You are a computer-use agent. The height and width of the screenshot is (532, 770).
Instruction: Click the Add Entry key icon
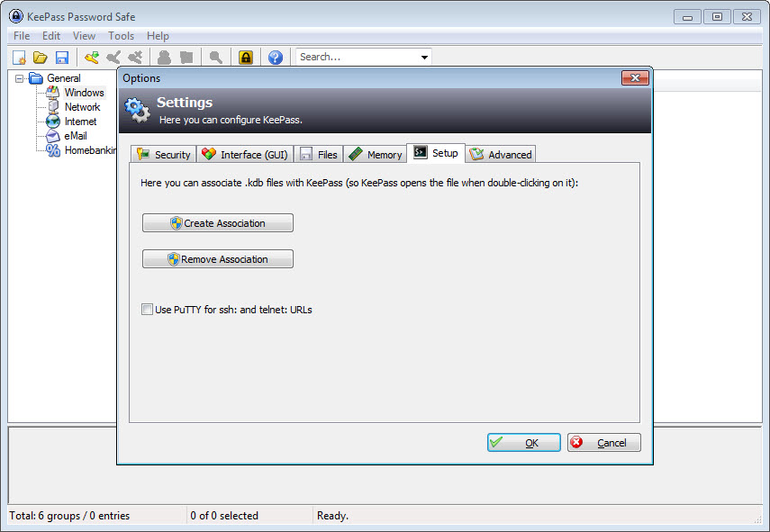[x=91, y=58]
